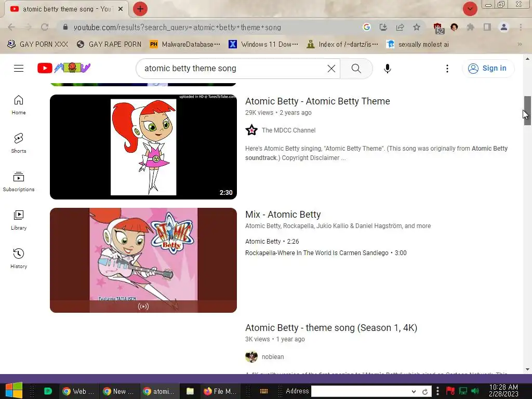Image resolution: width=532 pixels, height=399 pixels.
Task: Click the nobiean channel avatar
Action: (x=251, y=356)
